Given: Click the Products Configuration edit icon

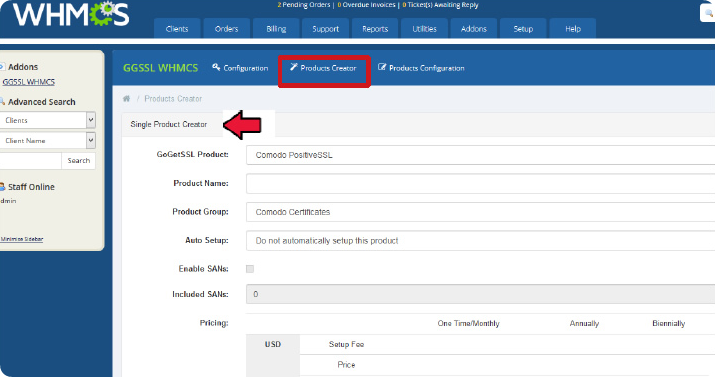Looking at the screenshot, I should point(382,67).
